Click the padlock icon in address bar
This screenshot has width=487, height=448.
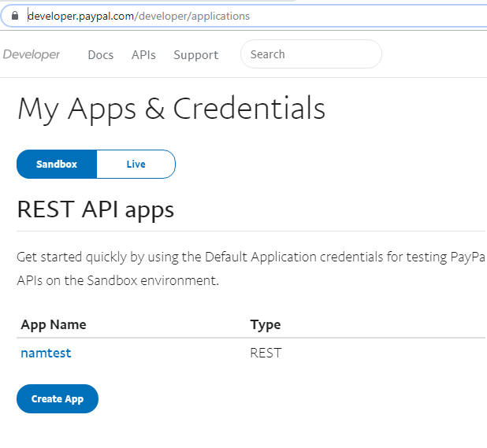click(15, 16)
